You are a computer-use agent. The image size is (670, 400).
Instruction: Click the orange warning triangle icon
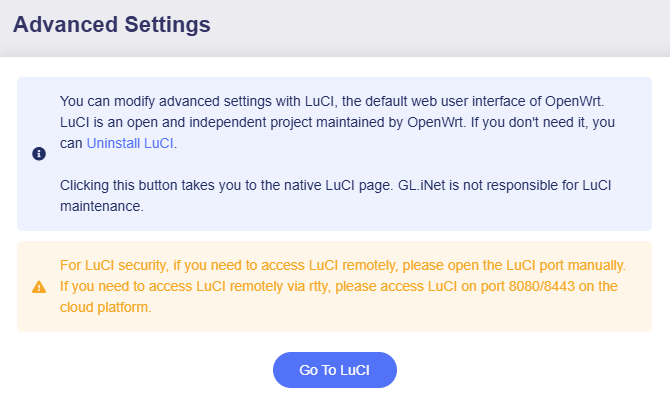tap(39, 286)
